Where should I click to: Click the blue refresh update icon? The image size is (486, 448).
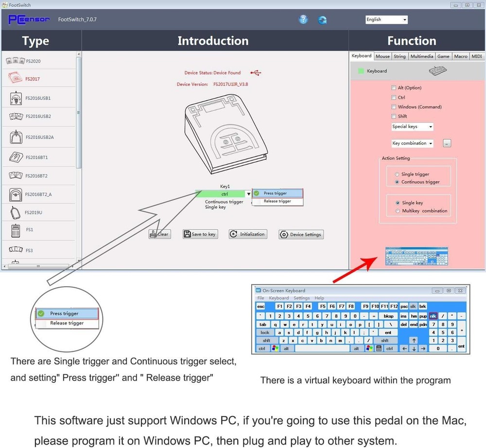point(322,20)
